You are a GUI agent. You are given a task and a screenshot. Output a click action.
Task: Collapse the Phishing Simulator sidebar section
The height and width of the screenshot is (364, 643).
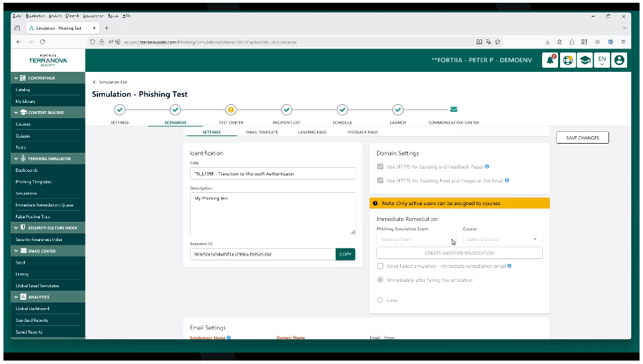pos(16,158)
